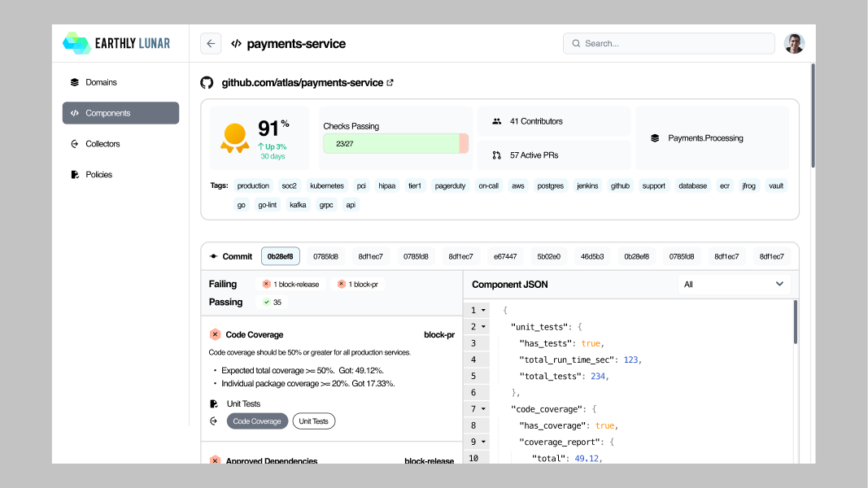The height and width of the screenshot is (488, 868).
Task: Click the failing icon for Approved Dependencies
Action: point(216,460)
